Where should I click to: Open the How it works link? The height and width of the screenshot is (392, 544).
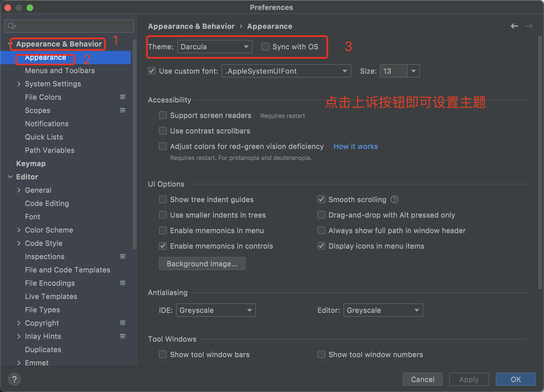click(355, 146)
